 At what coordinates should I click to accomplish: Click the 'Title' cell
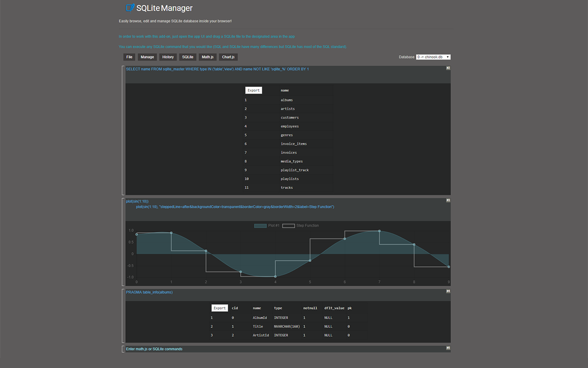258,327
